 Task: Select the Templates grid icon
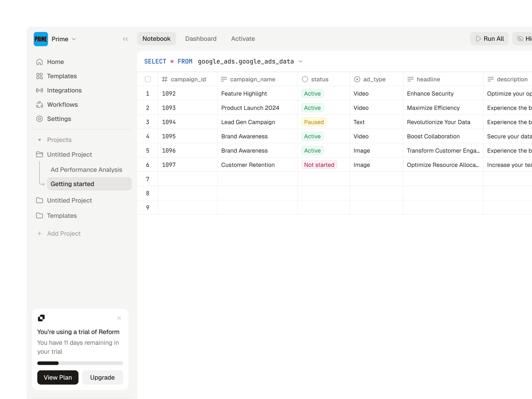pyautogui.click(x=40, y=76)
